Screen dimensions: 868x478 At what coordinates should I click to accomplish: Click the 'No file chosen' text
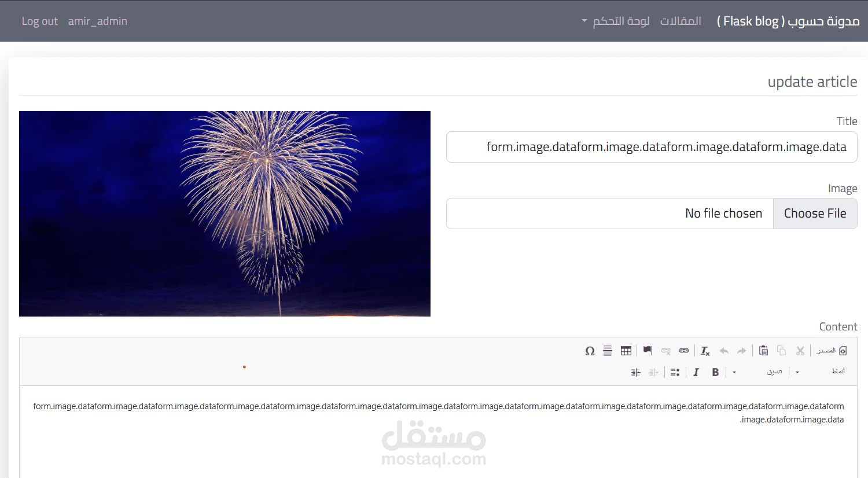[723, 214]
